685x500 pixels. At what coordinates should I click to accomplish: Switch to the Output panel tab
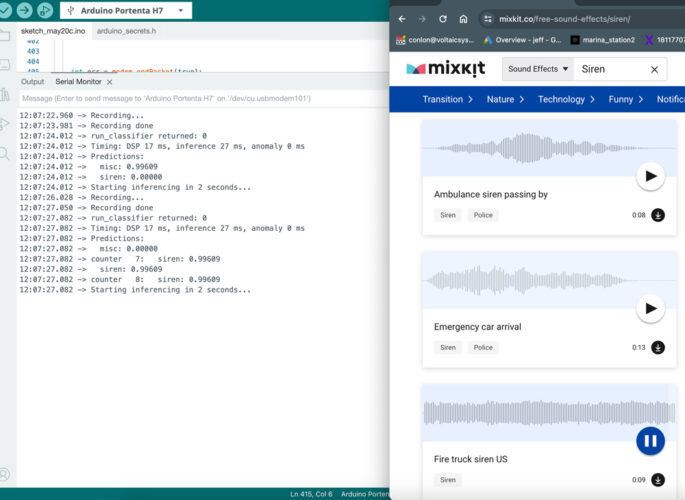(33, 82)
